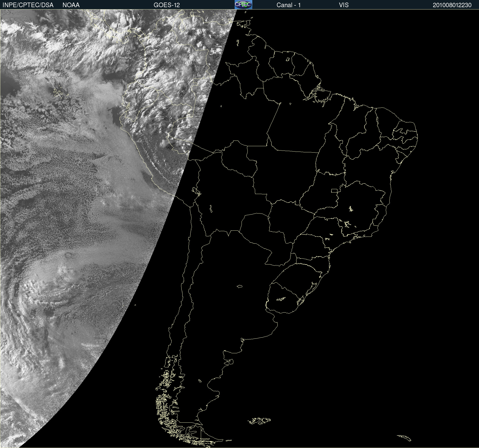Click the NOAA label in the header
The image size is (479, 448).
click(71, 5)
